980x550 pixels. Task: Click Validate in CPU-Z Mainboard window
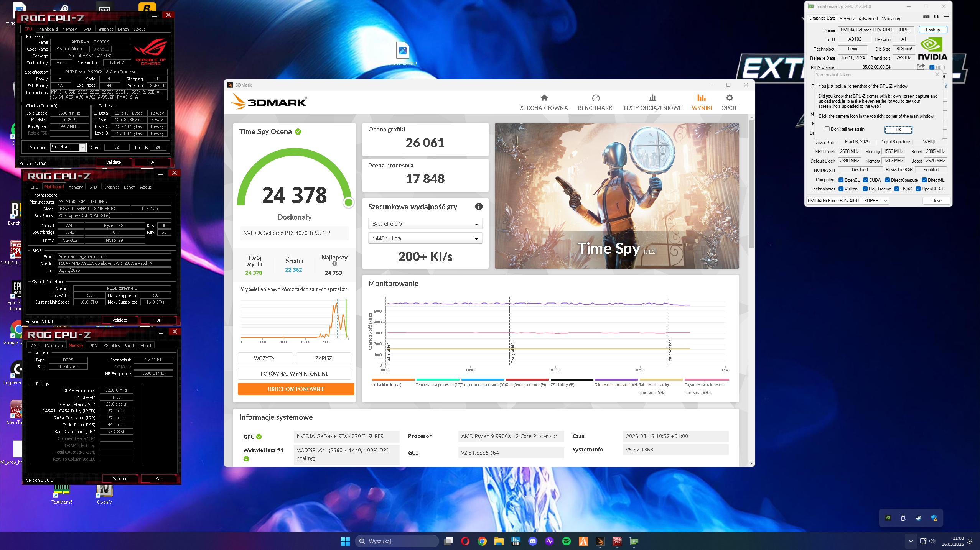120,320
